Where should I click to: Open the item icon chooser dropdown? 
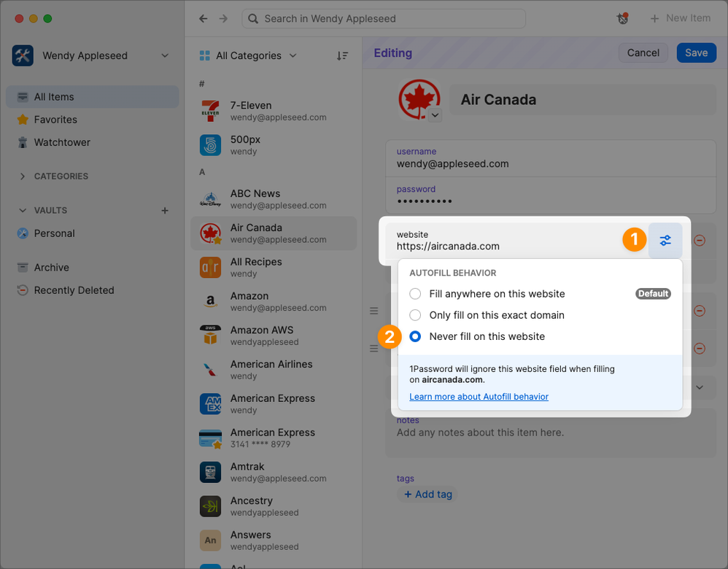pyautogui.click(x=435, y=115)
